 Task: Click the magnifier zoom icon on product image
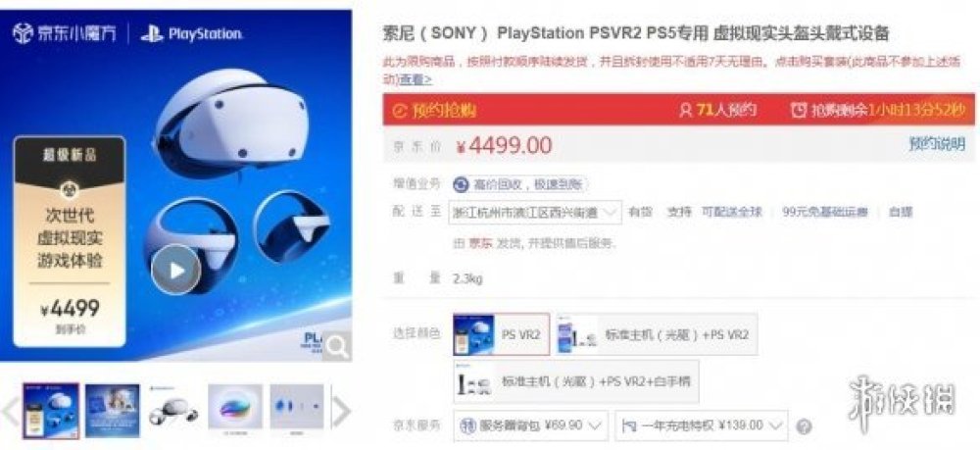point(337,346)
